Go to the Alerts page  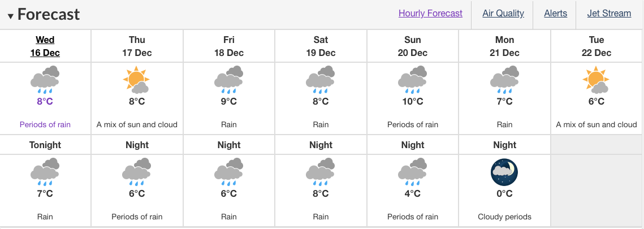(556, 14)
